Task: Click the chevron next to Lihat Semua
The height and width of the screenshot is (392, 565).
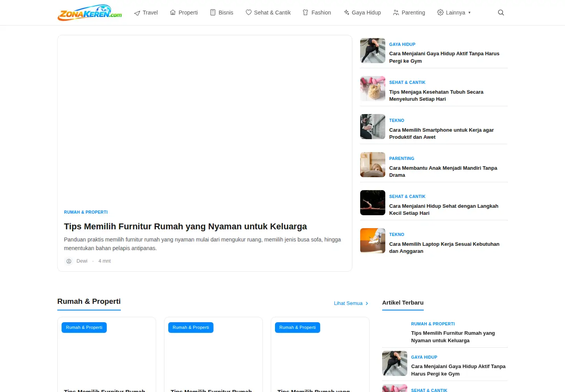Action: [367, 303]
